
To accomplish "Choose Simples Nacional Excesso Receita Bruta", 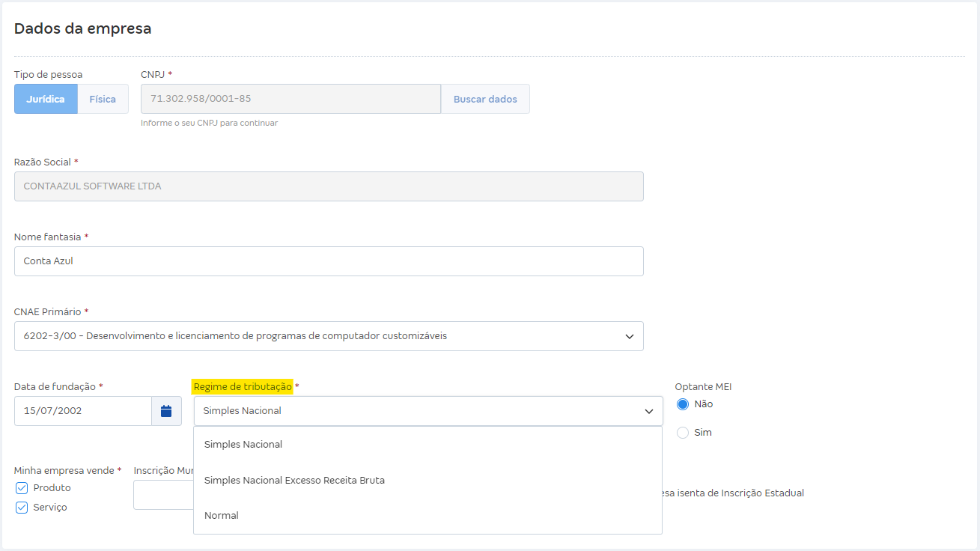I will coord(294,481).
